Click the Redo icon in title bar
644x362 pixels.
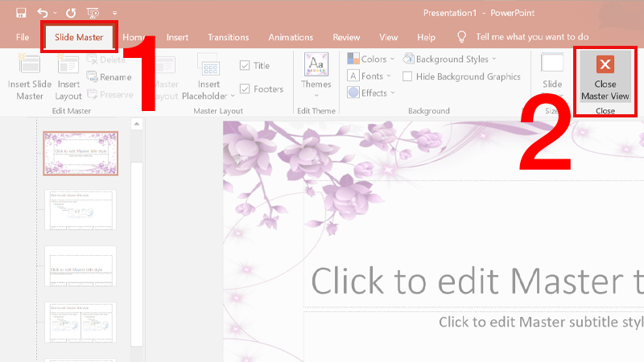(x=71, y=13)
